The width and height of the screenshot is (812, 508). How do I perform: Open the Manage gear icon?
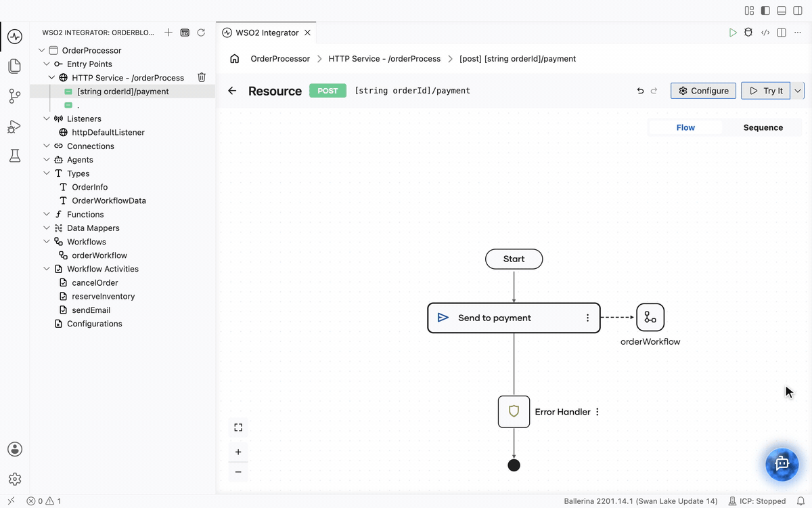pyautogui.click(x=15, y=479)
